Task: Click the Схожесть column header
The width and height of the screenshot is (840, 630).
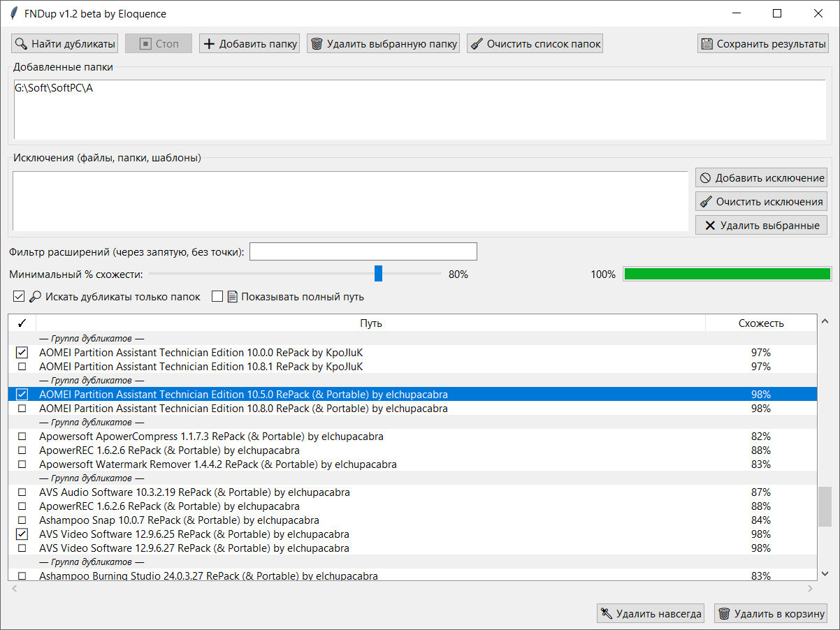Action: coord(761,323)
